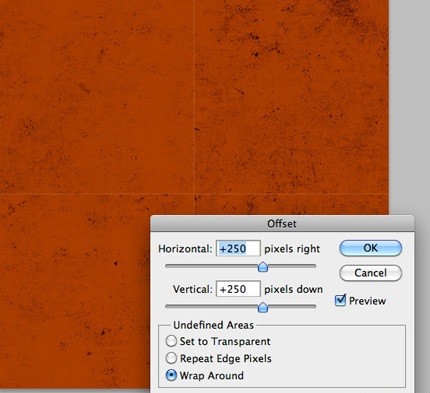
Task: Focus the Horizontal offset value field
Action: [x=238, y=249]
